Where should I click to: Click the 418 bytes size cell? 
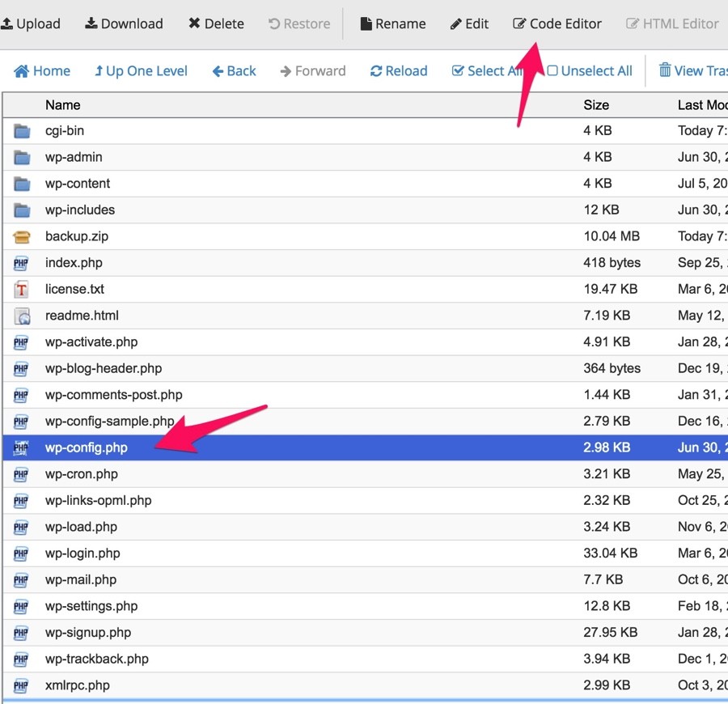point(612,263)
